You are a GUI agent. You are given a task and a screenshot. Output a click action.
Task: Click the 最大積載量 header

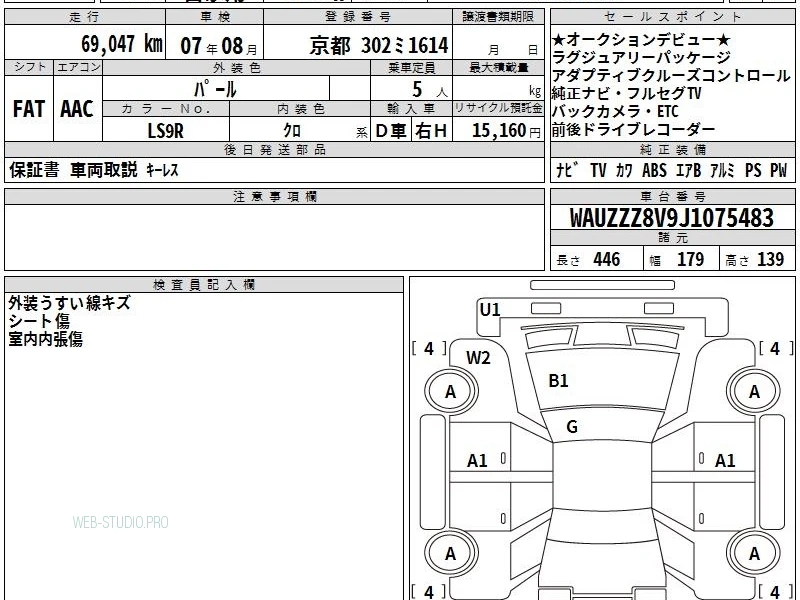pyautogui.click(x=498, y=67)
